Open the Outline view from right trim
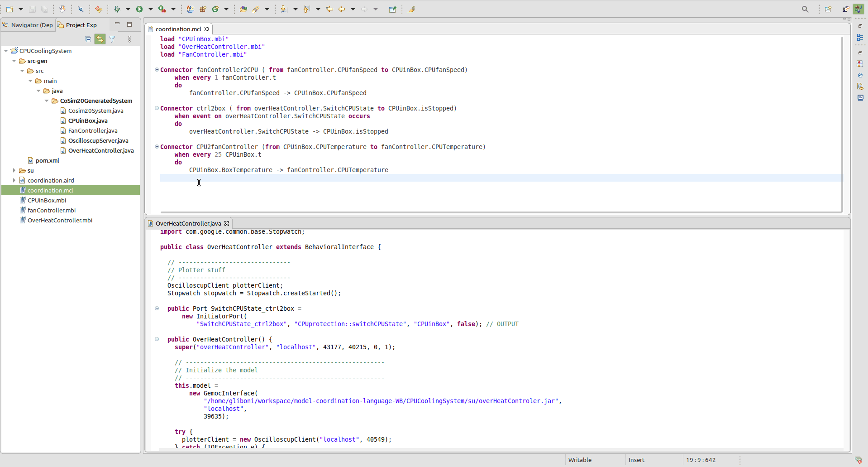Image resolution: width=868 pixels, height=467 pixels. (860, 38)
